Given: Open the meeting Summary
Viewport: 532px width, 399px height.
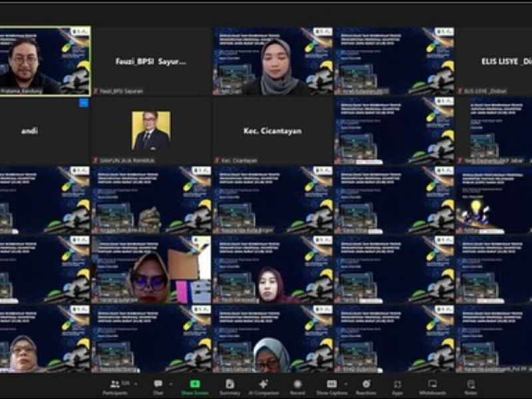Looking at the screenshot, I should [229, 384].
